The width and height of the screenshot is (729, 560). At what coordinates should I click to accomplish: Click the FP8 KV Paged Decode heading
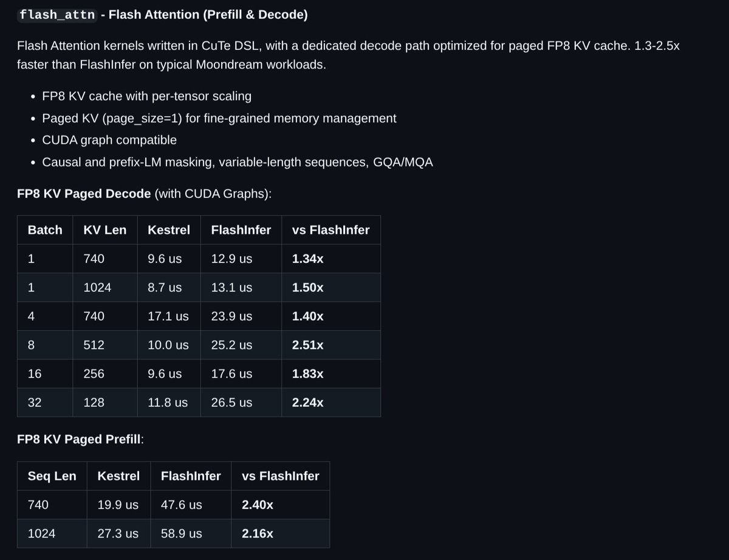pos(84,194)
